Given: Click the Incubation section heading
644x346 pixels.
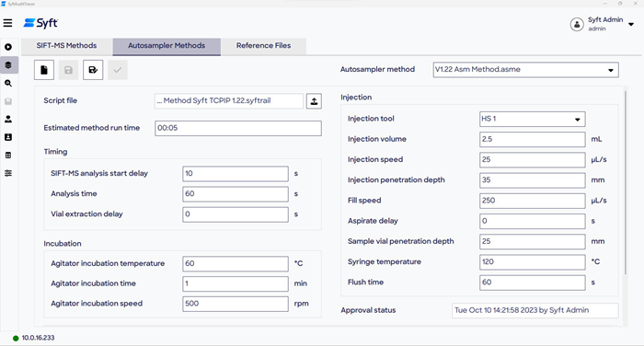Looking at the screenshot, I should point(63,244).
